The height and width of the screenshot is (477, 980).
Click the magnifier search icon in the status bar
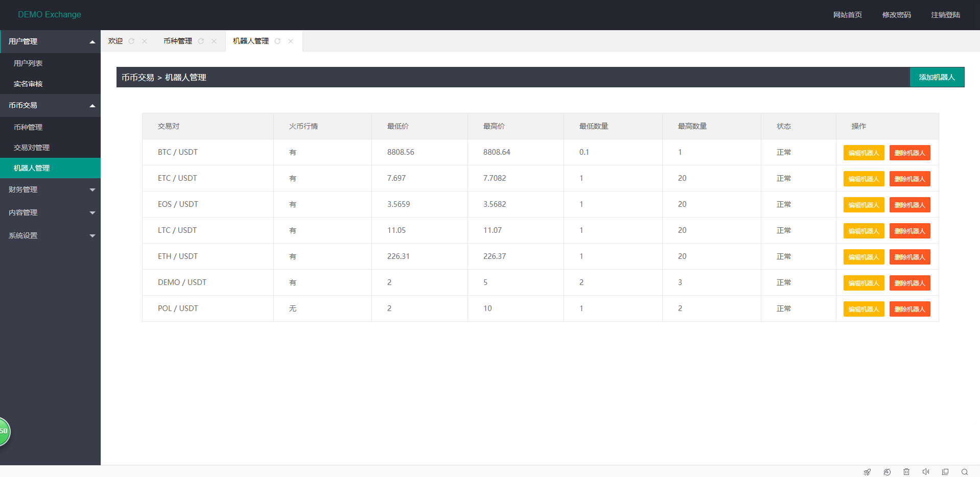tap(965, 472)
